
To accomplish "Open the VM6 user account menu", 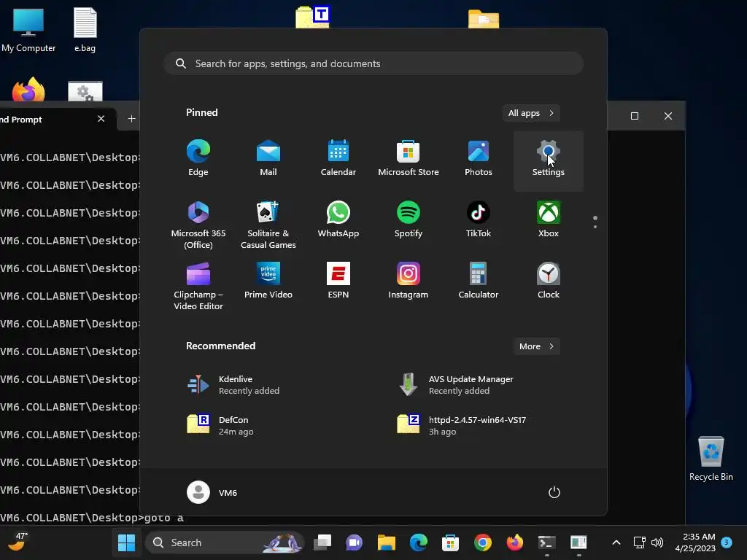I will 212,492.
